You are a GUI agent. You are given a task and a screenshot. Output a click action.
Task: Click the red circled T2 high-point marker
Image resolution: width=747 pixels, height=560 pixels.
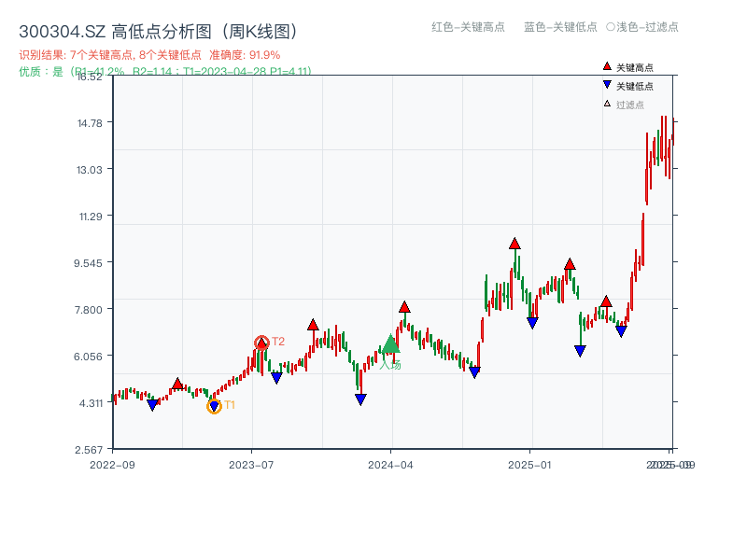tap(261, 343)
